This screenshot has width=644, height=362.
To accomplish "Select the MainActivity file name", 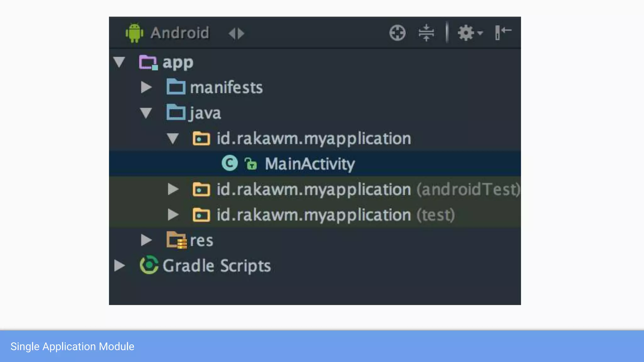I will coord(310,164).
